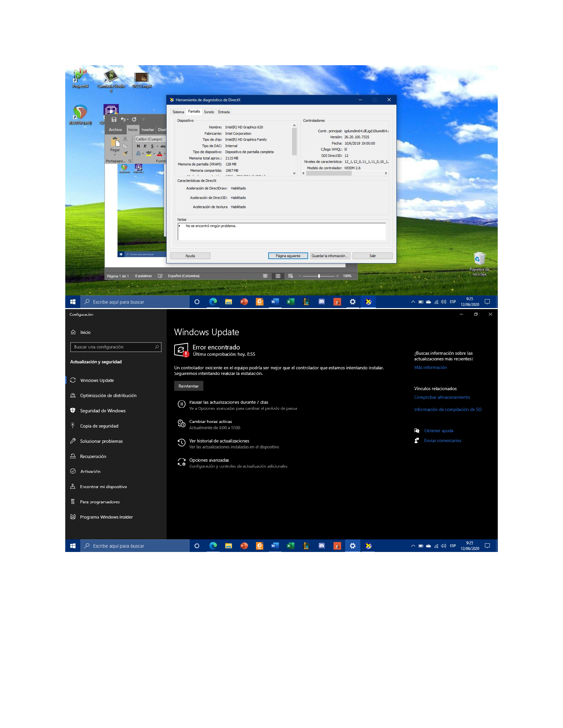
Task: Click the Salir button in DirectX tool
Action: 372,256
